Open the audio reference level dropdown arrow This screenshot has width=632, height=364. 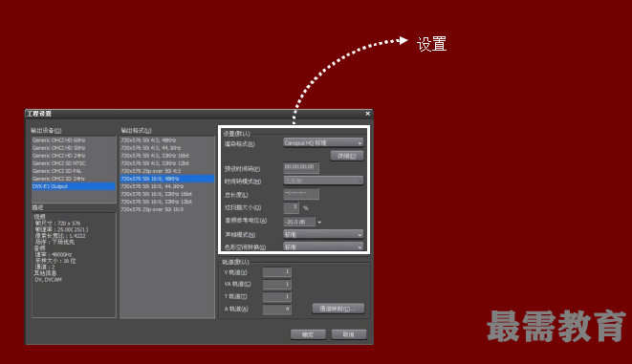click(x=319, y=223)
